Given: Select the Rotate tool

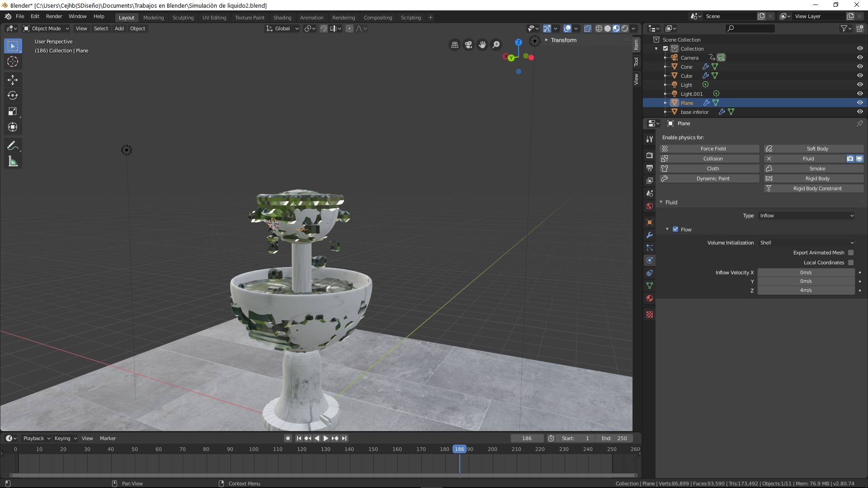Looking at the screenshot, I should pyautogui.click(x=13, y=95).
